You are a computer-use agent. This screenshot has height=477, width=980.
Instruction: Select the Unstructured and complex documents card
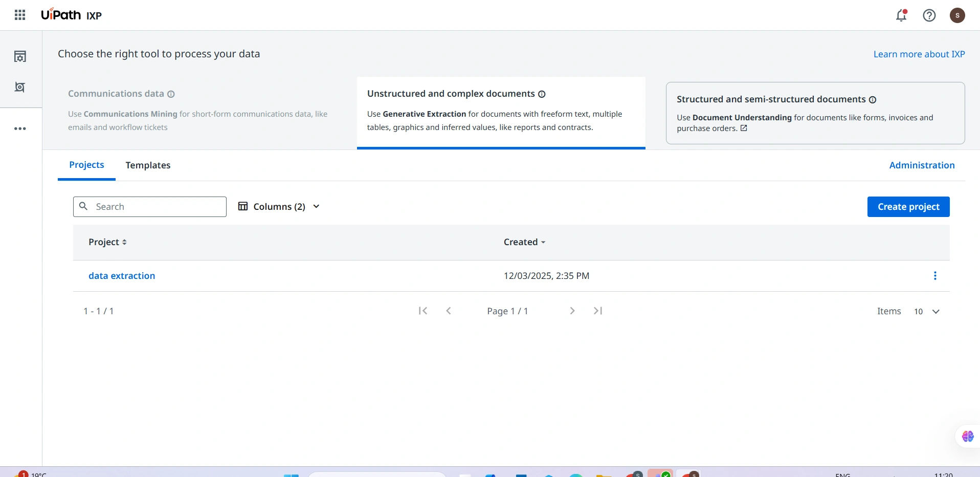pyautogui.click(x=501, y=112)
